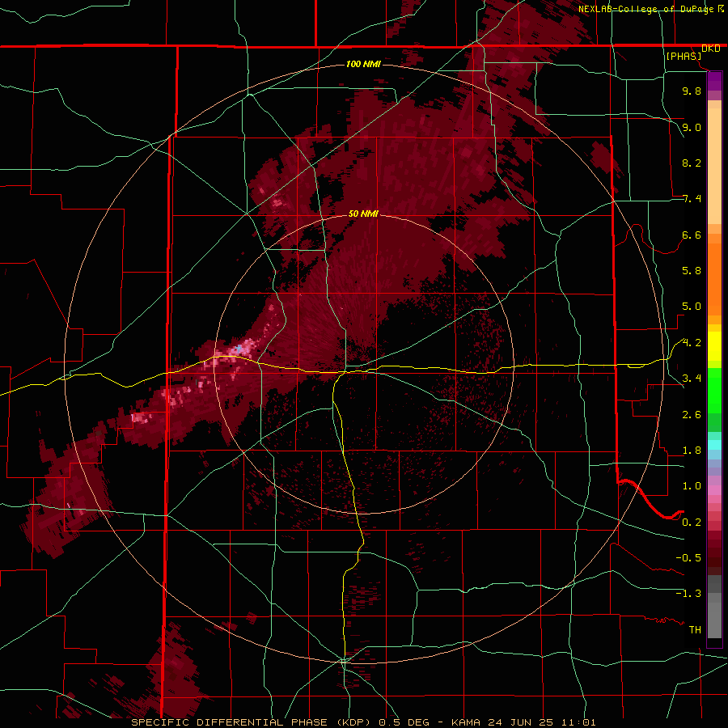Click the TH threshold legend label
The image size is (728, 728).
695,630
